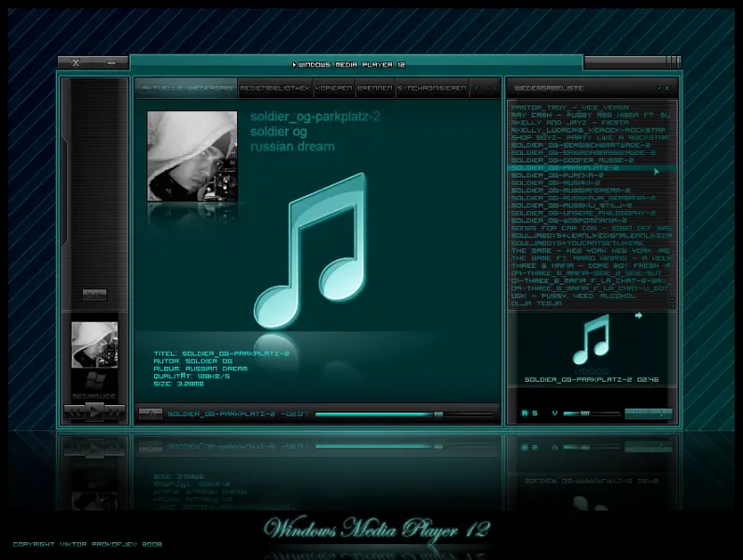Close the Wiedergabeliste panel with its X

tap(667, 88)
